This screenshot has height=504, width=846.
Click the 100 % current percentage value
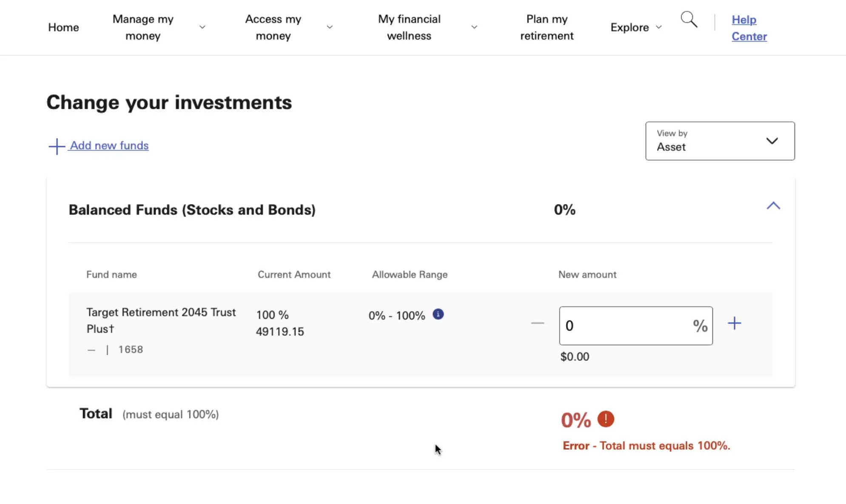coord(272,315)
